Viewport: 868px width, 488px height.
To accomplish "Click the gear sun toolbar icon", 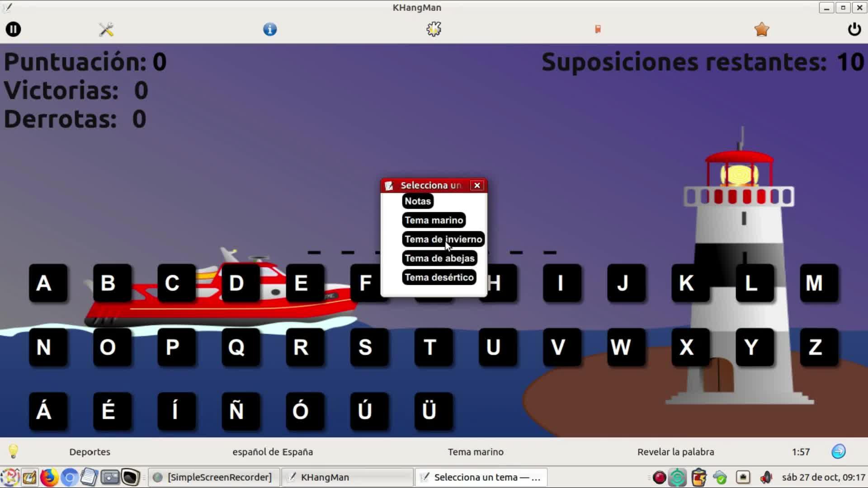I will point(434,29).
